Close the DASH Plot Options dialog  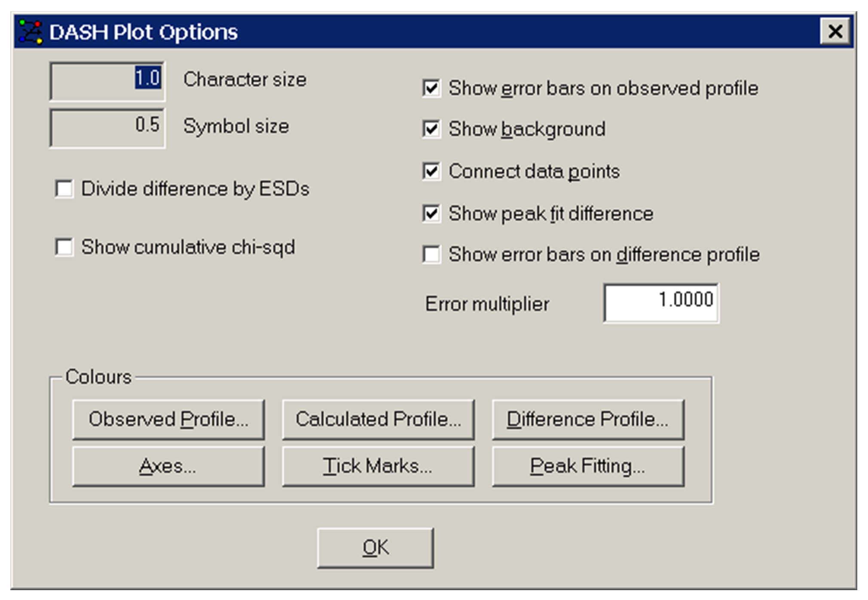834,31
